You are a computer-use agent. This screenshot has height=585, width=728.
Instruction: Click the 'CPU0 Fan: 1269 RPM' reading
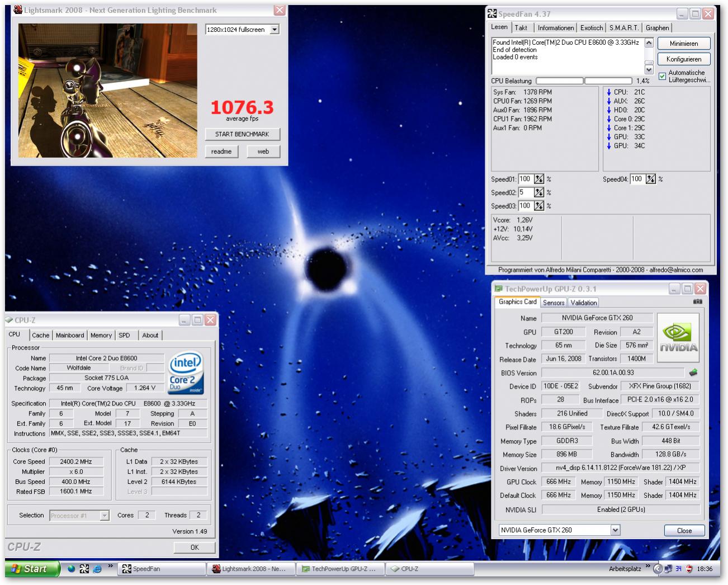(522, 101)
